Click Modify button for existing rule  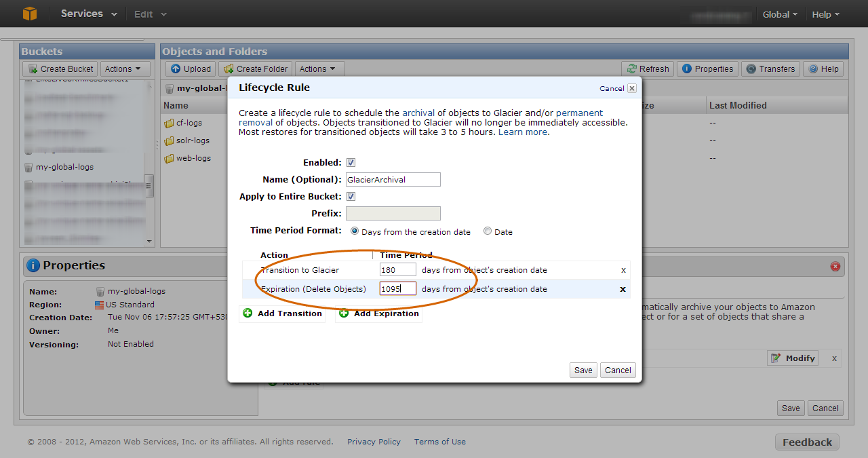tap(793, 358)
